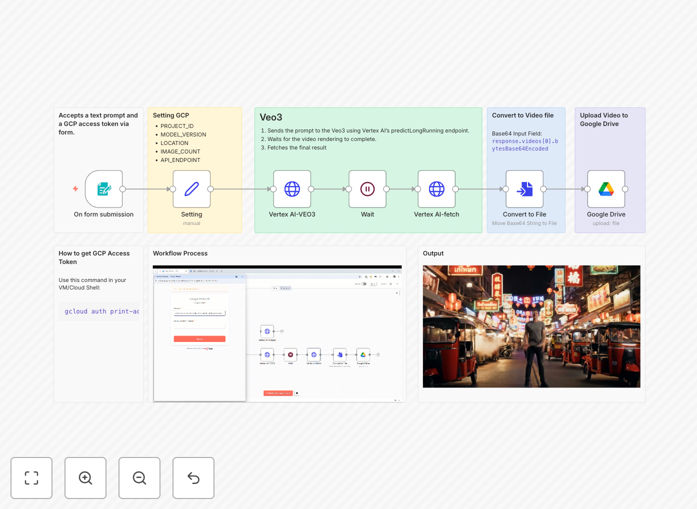697x509 pixels.
Task: Click the Google Drive node output connector
Action: [x=625, y=189]
